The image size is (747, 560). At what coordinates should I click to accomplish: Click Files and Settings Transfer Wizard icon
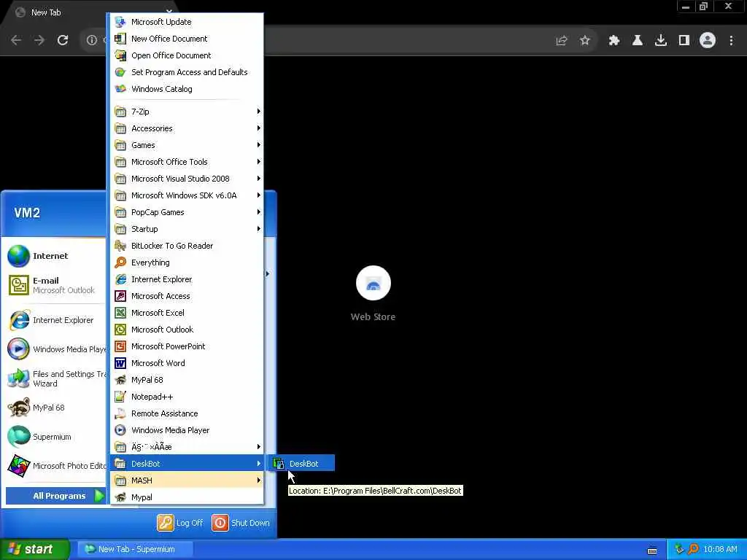(x=18, y=378)
